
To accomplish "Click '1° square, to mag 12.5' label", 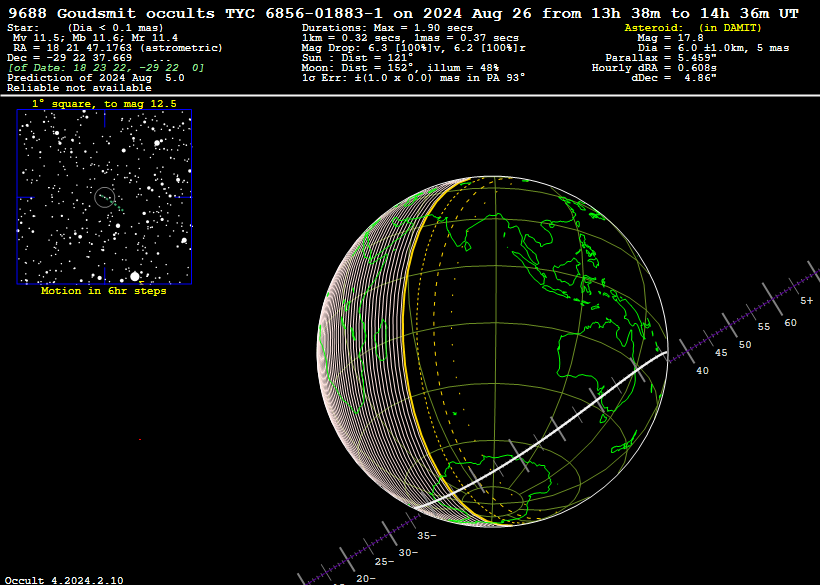I will pyautogui.click(x=104, y=104).
